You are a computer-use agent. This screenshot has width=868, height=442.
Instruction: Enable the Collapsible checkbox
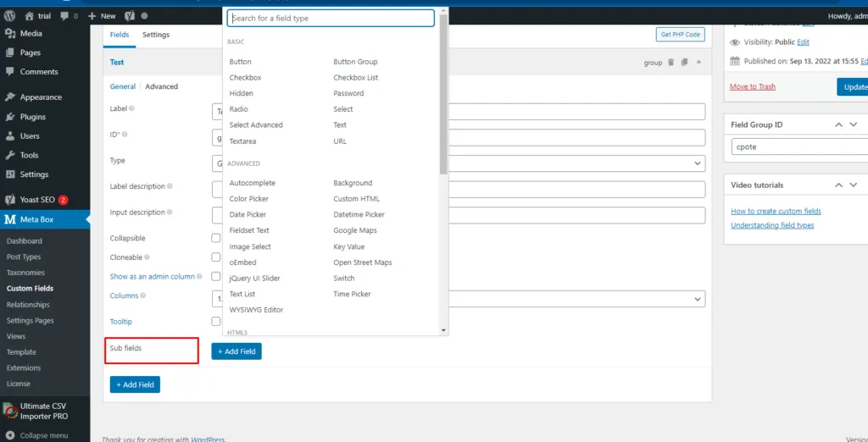[x=216, y=239]
